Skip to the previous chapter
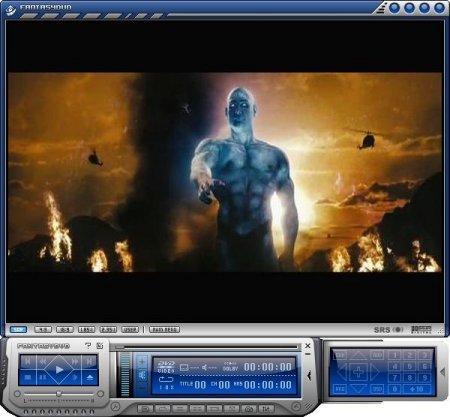This screenshot has height=417, width=450. pyautogui.click(x=28, y=361)
